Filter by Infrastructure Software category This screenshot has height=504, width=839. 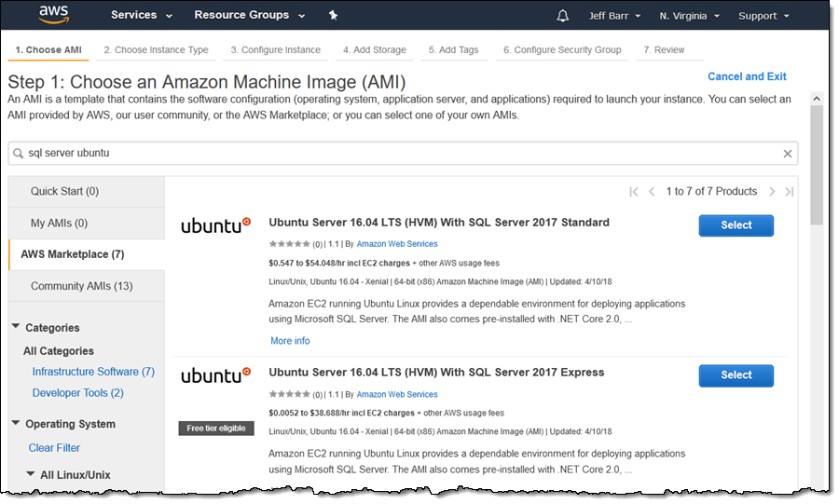93,372
